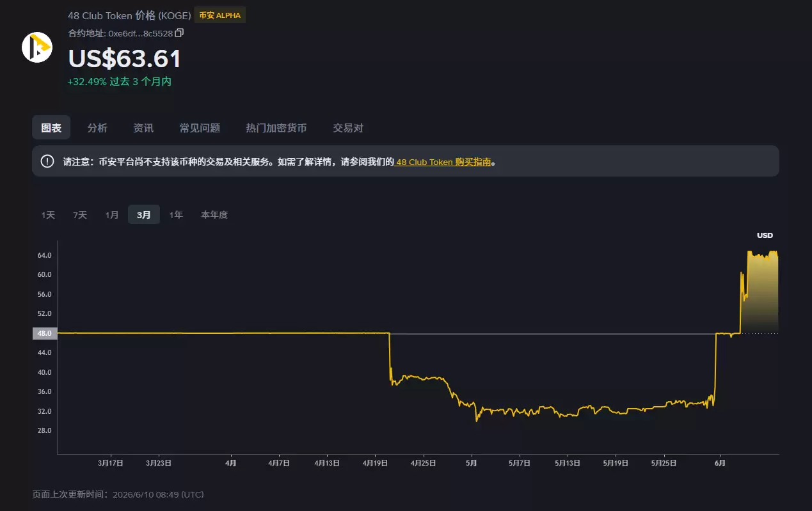Switch to the 资讯 tab

pos(143,128)
